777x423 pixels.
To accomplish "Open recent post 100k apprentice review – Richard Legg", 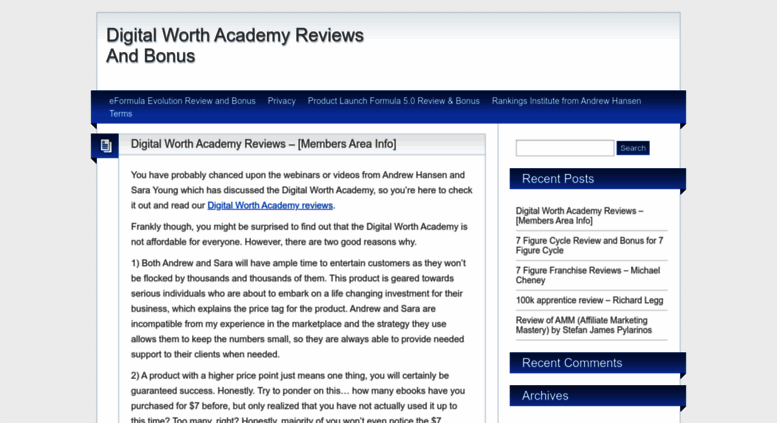I will point(589,300).
